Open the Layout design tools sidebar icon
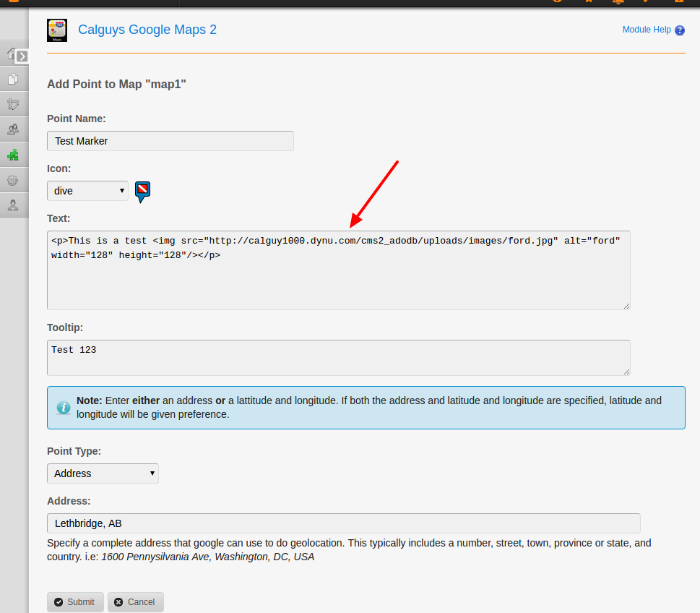This screenshot has width=700, height=613. pyautogui.click(x=13, y=104)
